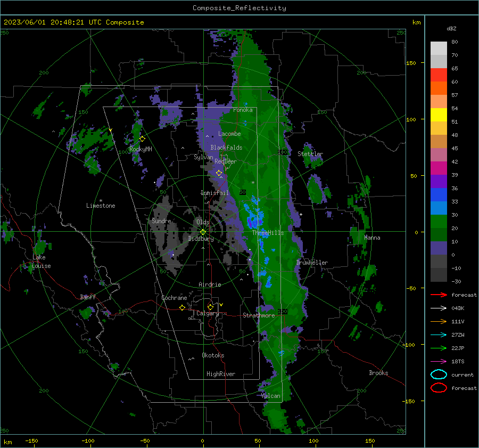Click the 04DK legend label

pos(458,308)
